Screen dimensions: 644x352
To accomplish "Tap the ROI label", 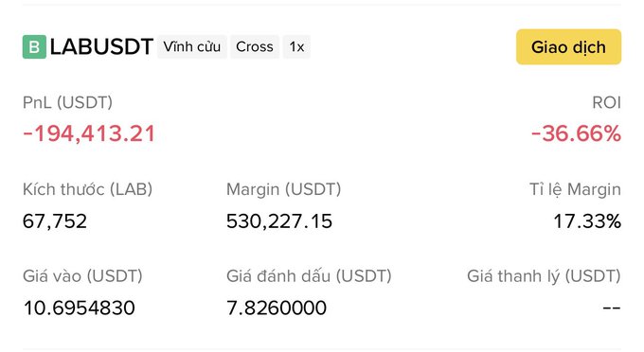I will (x=607, y=102).
